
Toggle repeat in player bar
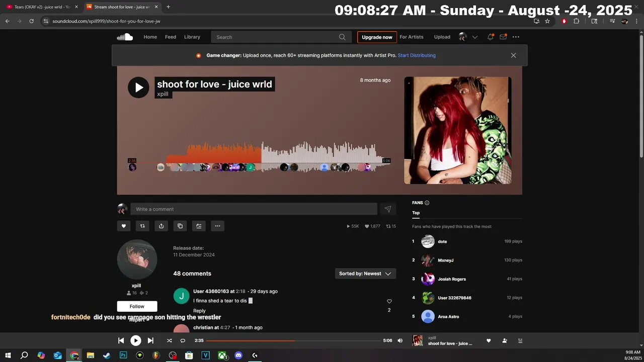pos(183,340)
